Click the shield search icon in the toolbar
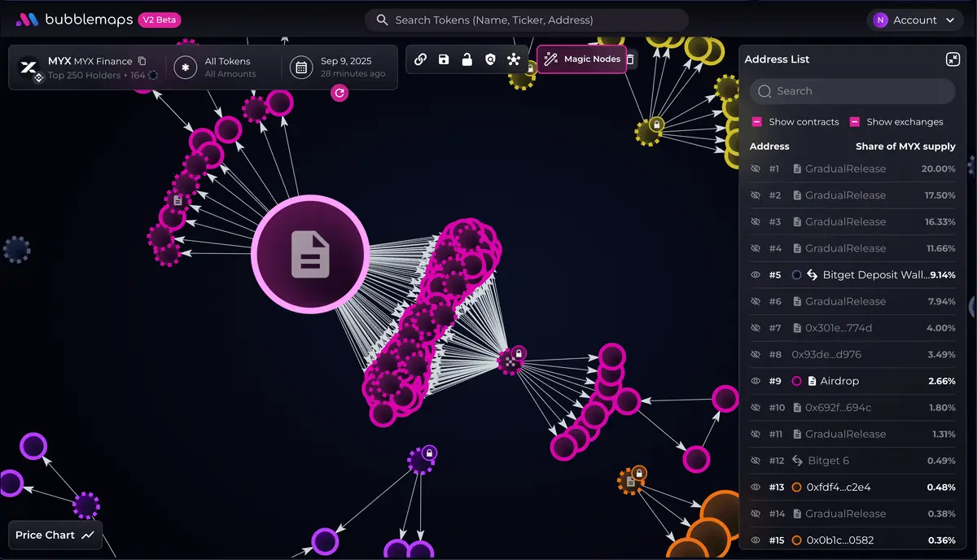The width and height of the screenshot is (977, 560). (489, 59)
